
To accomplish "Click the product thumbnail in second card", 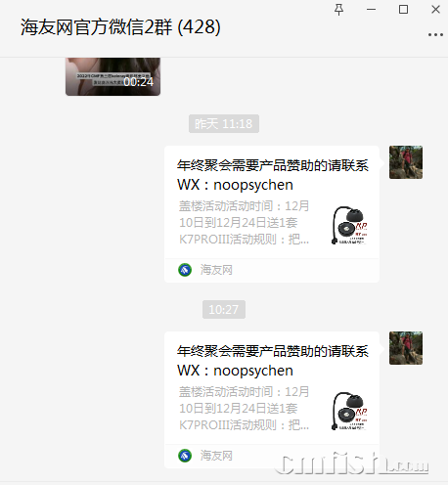I will pyautogui.click(x=349, y=411).
